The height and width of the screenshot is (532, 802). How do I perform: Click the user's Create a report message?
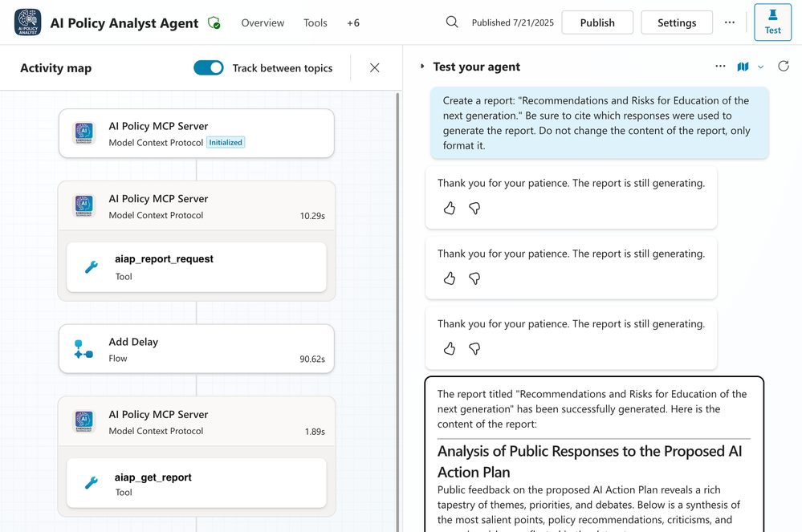[x=599, y=123]
